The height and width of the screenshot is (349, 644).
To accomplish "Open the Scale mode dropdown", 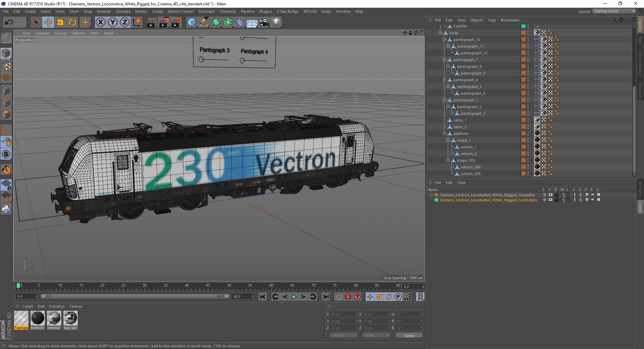I will [376, 335].
